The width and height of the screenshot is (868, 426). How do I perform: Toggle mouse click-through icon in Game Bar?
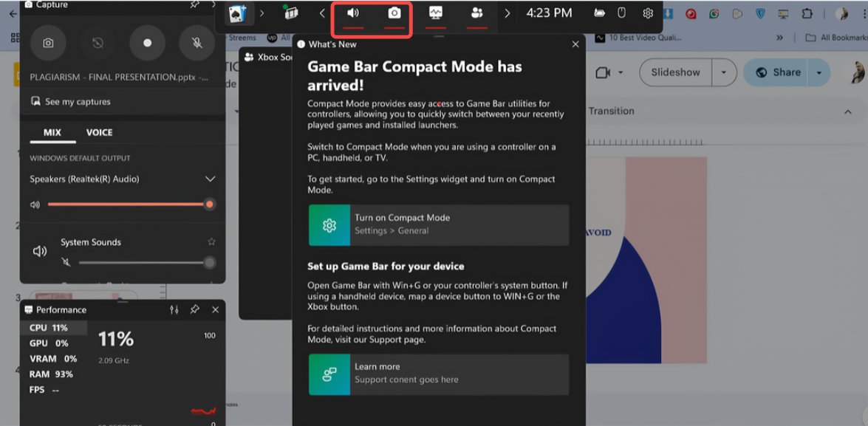point(622,13)
